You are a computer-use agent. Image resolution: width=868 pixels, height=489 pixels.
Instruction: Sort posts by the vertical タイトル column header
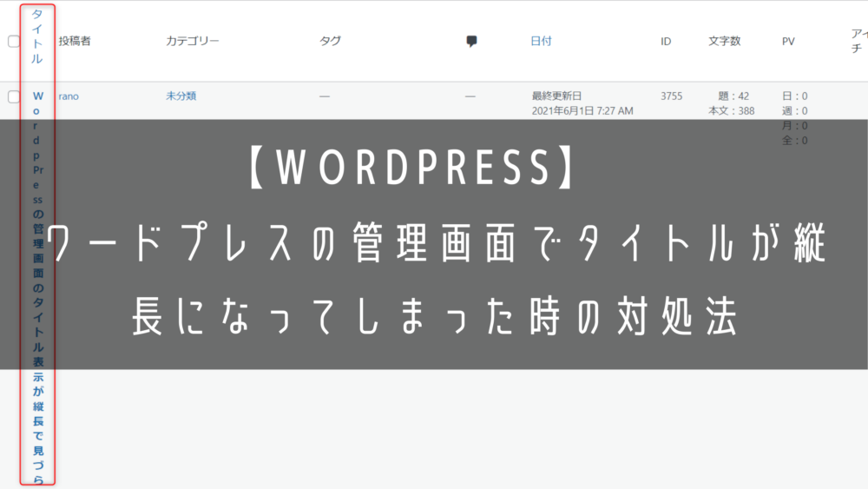click(37, 36)
